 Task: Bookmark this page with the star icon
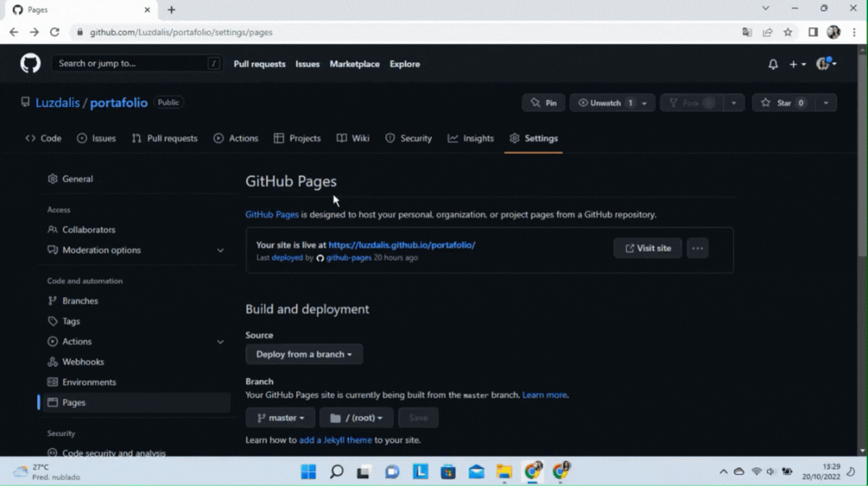click(788, 32)
